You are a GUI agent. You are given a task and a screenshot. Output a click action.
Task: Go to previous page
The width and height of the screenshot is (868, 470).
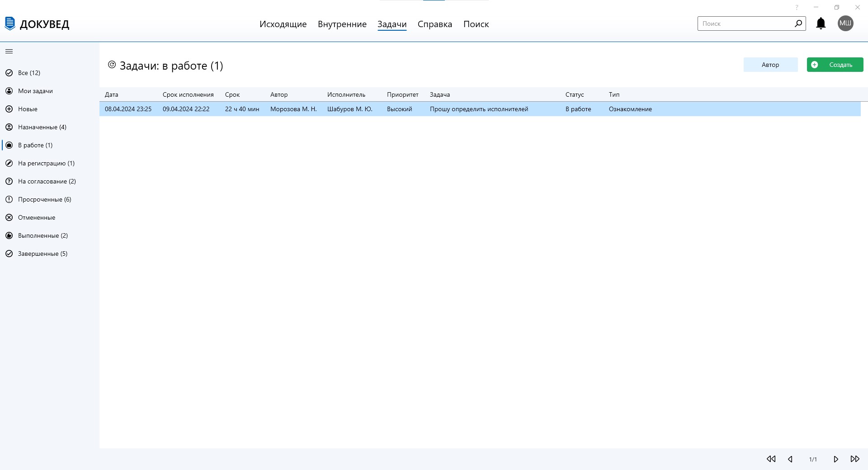point(790,459)
